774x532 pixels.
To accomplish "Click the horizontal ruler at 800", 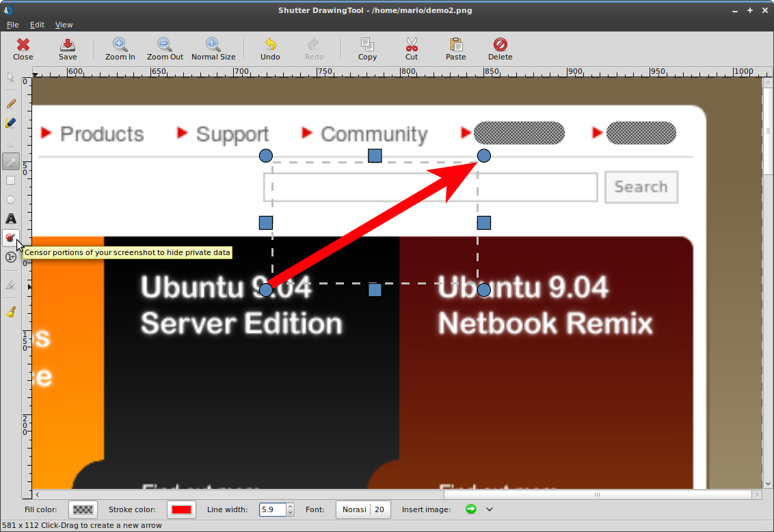I will [x=408, y=72].
